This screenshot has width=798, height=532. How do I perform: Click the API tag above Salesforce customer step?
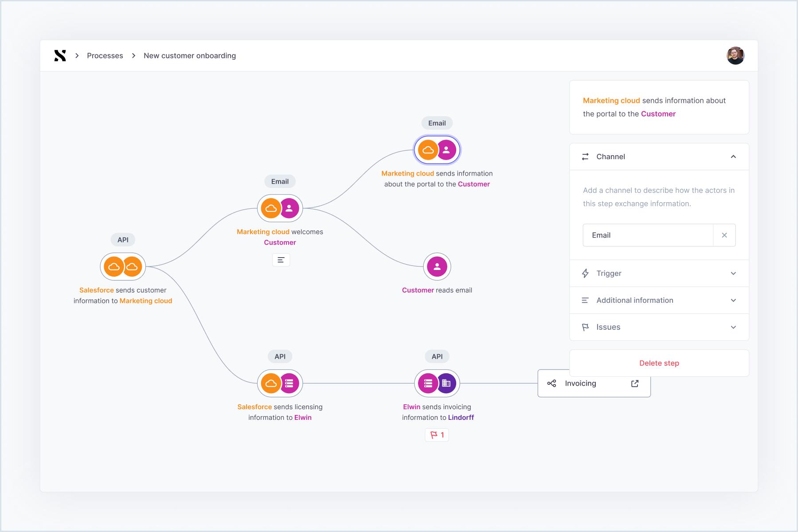(123, 240)
